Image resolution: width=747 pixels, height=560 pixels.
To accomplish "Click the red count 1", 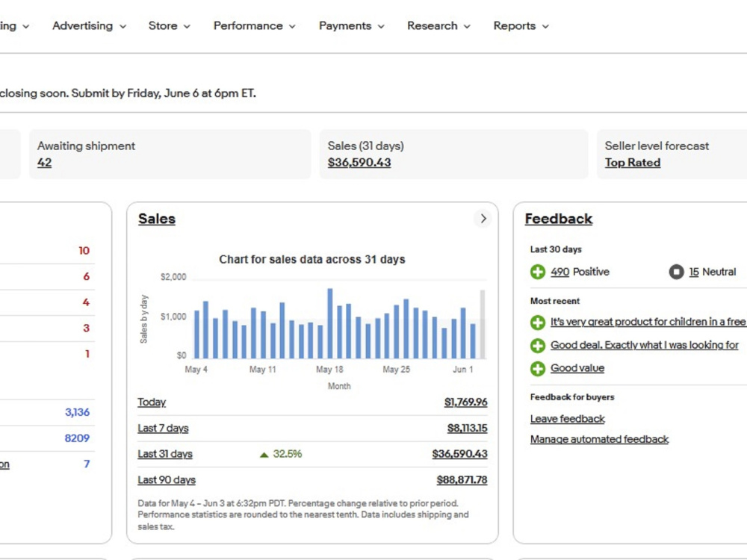I will tap(87, 354).
